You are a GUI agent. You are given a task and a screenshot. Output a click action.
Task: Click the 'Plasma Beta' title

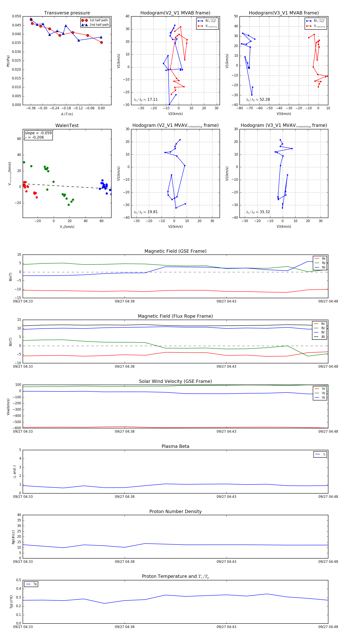click(x=175, y=446)
